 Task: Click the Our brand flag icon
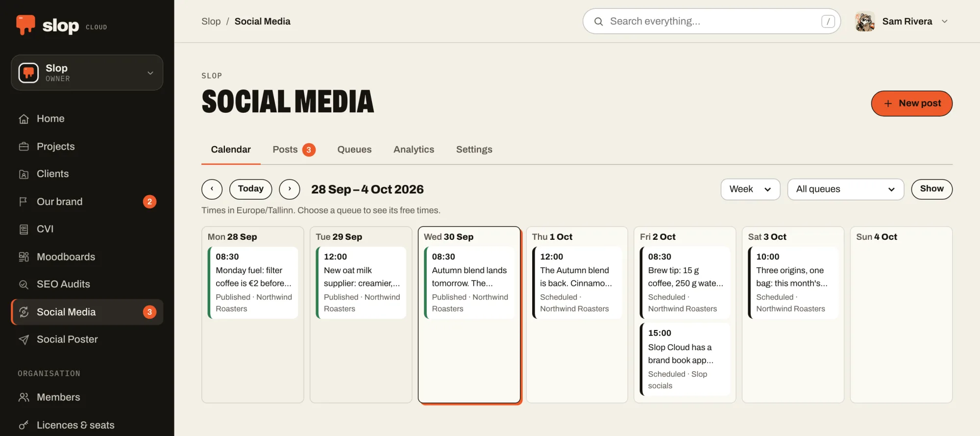24,202
